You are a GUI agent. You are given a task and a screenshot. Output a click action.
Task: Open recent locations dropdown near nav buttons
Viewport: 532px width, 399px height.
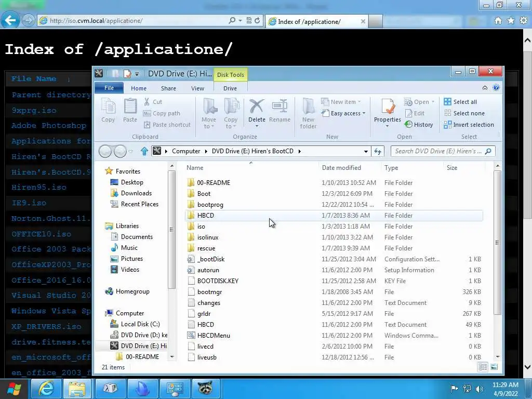[130, 151]
